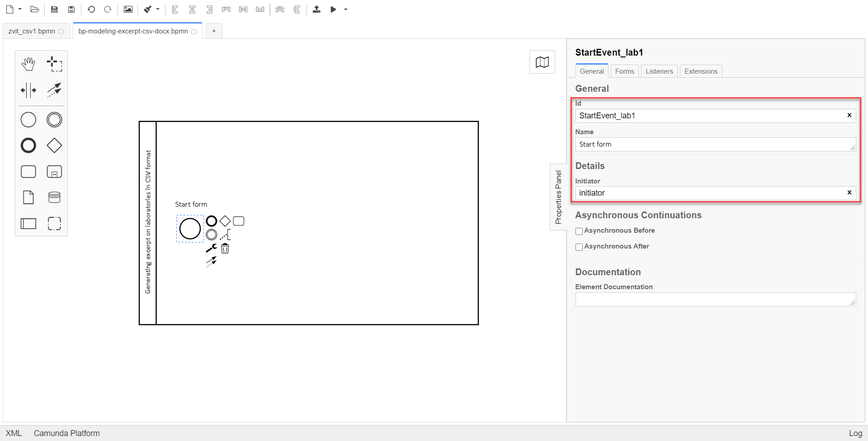The width and height of the screenshot is (868, 441).
Task: Toggle the minimap
Action: [x=542, y=62]
